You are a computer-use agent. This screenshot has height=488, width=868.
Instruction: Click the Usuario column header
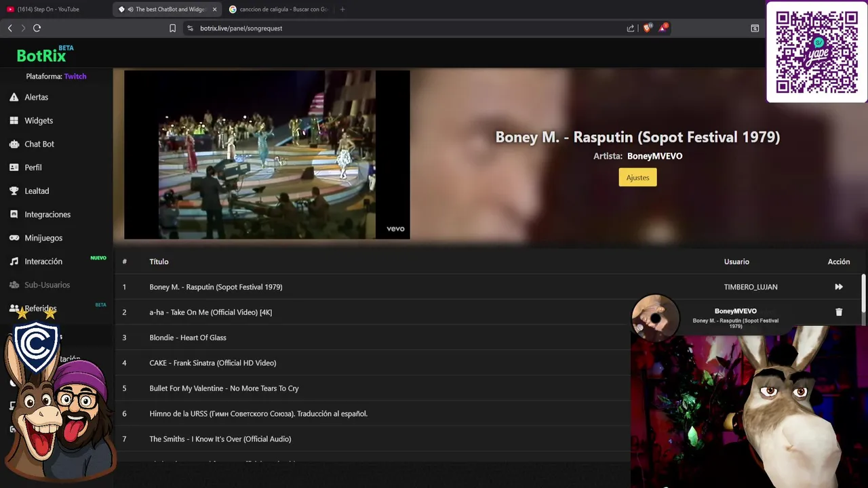pos(736,262)
